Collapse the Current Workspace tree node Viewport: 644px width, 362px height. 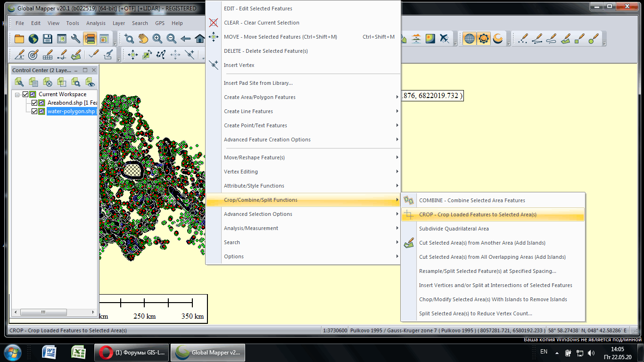pyautogui.click(x=17, y=94)
